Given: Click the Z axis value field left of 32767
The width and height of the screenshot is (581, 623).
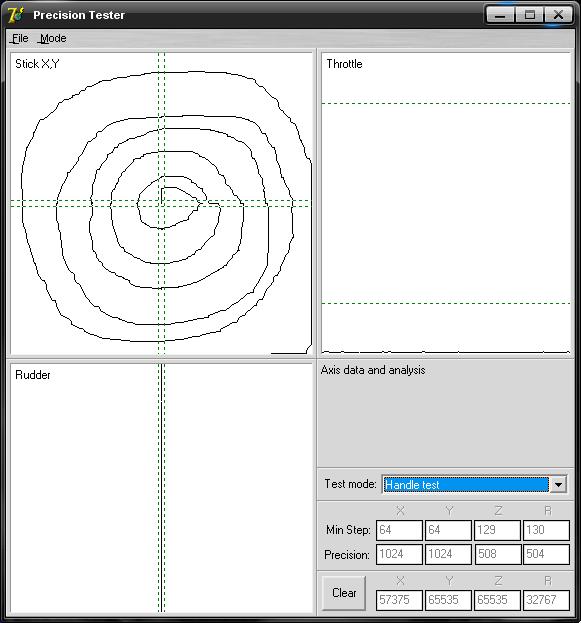Looking at the screenshot, I should tap(497, 600).
